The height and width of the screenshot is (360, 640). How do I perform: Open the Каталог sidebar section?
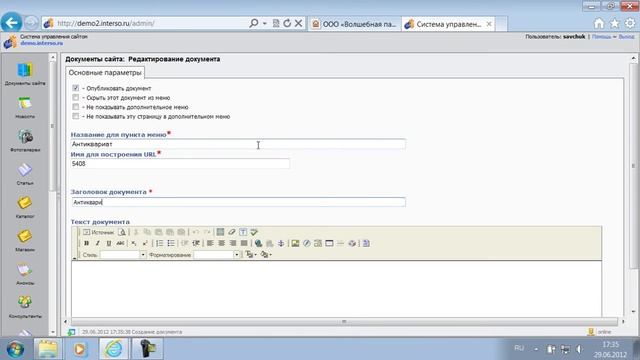[25, 207]
